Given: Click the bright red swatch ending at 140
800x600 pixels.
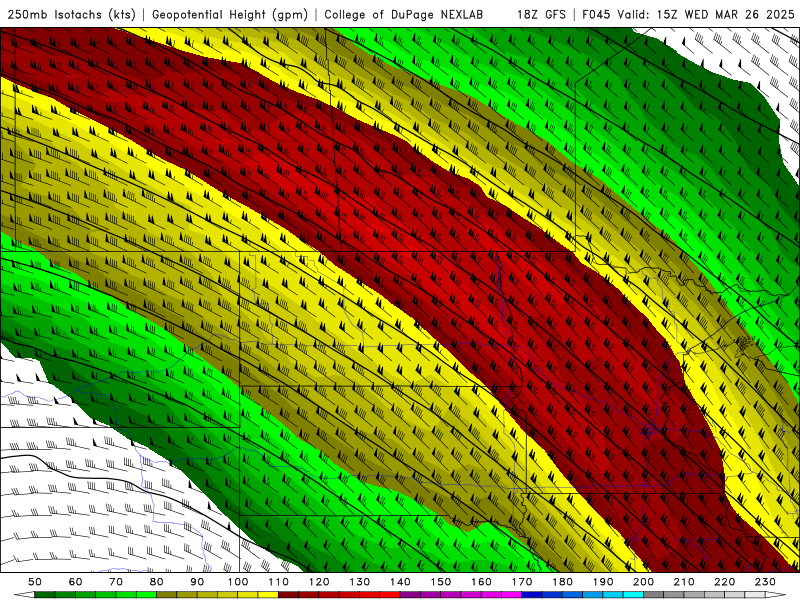Looking at the screenshot, I should (390, 595).
